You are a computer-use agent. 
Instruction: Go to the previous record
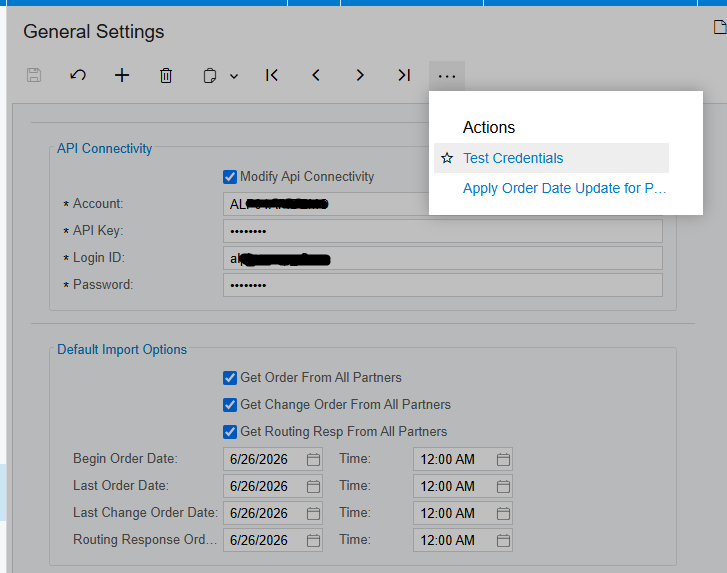(x=316, y=75)
